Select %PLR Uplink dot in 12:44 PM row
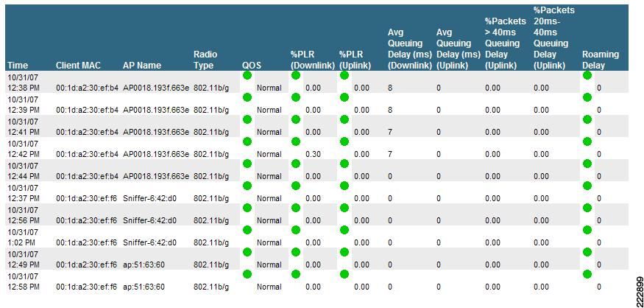 (x=344, y=164)
